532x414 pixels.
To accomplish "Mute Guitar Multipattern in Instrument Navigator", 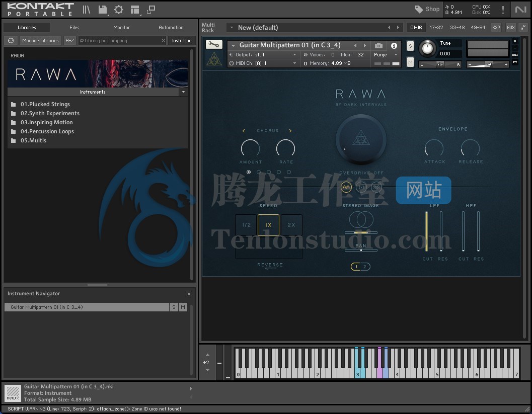I will point(183,307).
